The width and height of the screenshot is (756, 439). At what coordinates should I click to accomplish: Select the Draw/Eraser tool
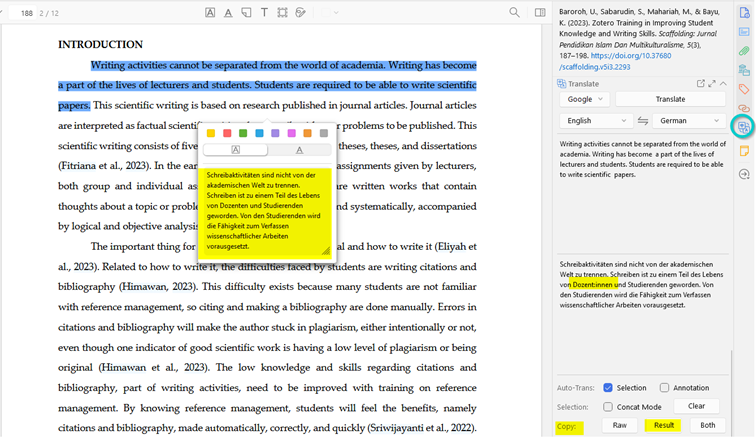click(300, 13)
